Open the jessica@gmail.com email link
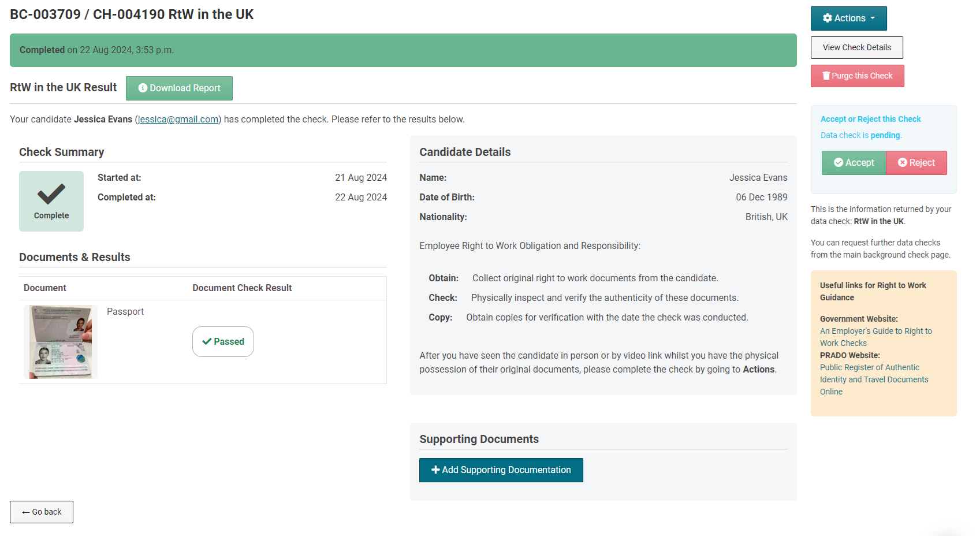 (x=178, y=120)
